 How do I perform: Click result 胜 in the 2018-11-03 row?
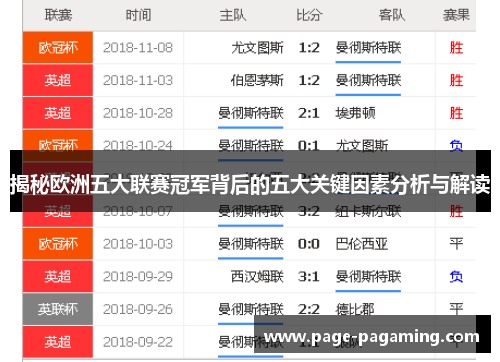point(456,80)
